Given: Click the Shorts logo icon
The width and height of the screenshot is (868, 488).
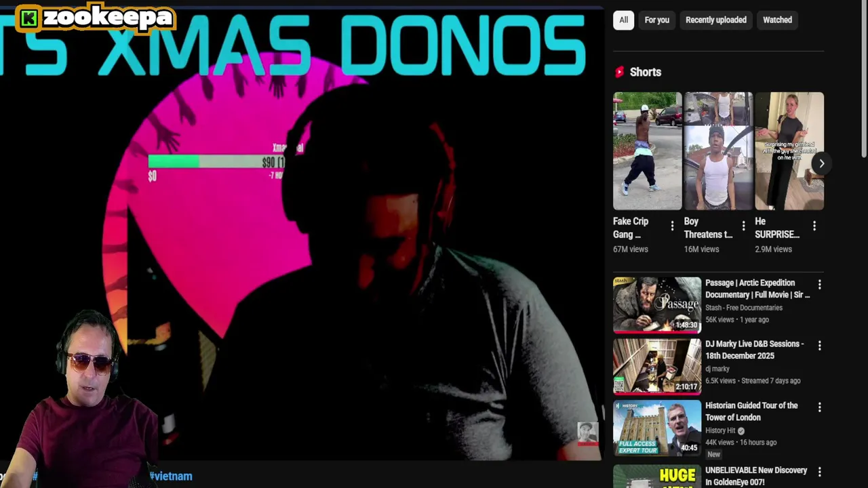Looking at the screenshot, I should [619, 72].
